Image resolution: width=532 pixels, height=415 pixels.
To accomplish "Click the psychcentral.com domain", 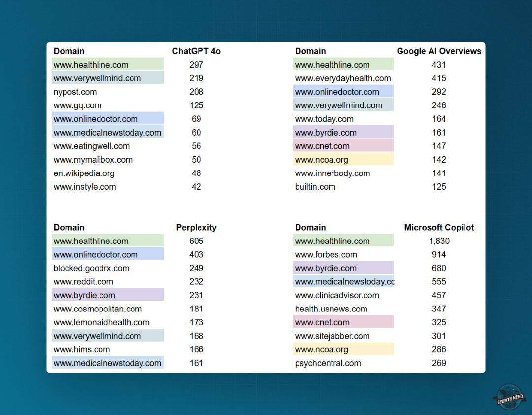I will point(328,363).
